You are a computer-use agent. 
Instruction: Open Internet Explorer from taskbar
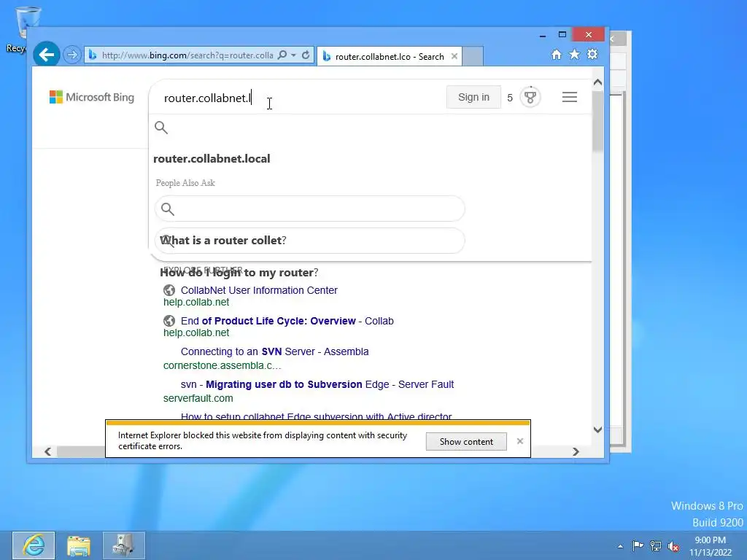34,545
